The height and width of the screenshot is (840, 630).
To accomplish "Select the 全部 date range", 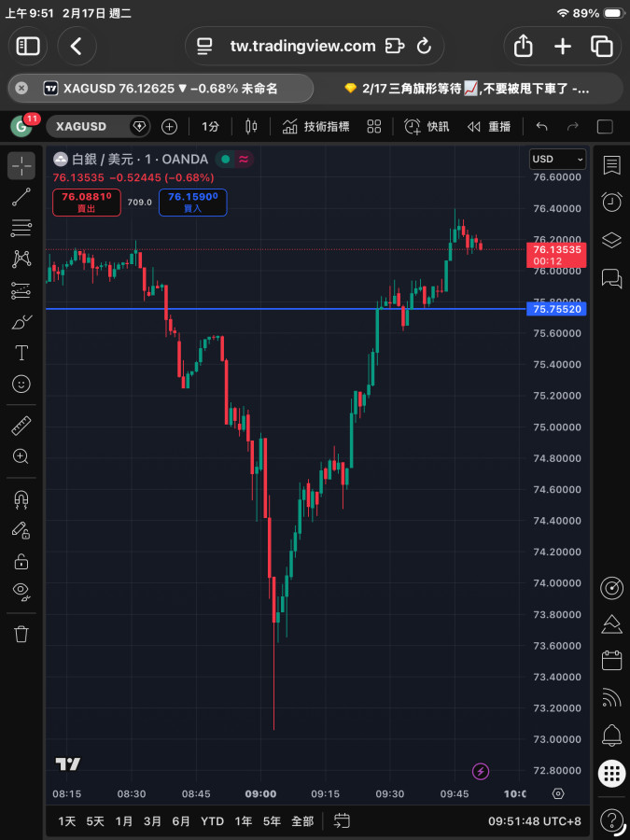I will (x=302, y=820).
